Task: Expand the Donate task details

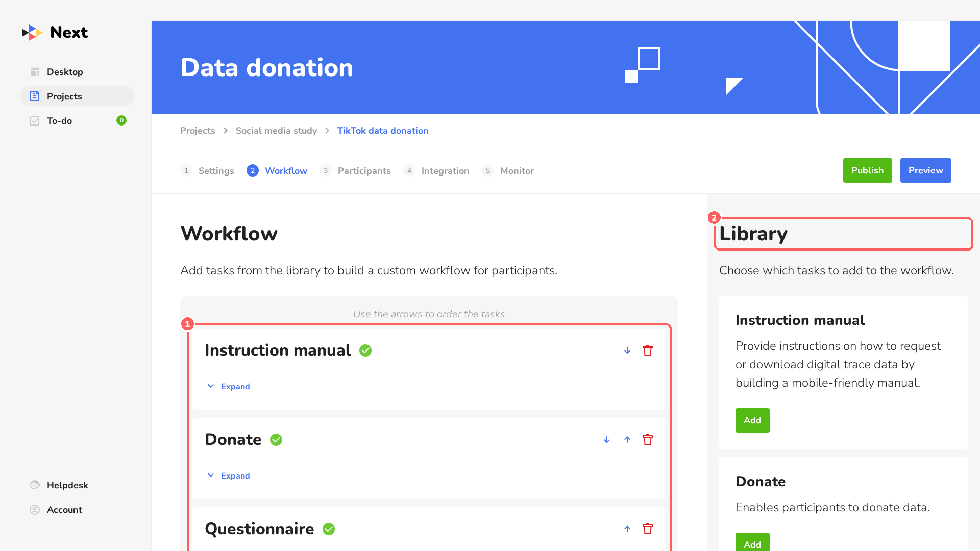Action: pos(228,475)
